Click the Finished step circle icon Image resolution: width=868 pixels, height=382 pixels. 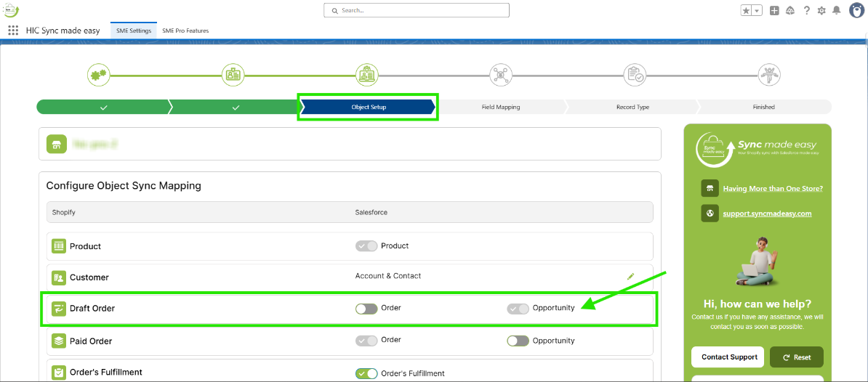769,74
